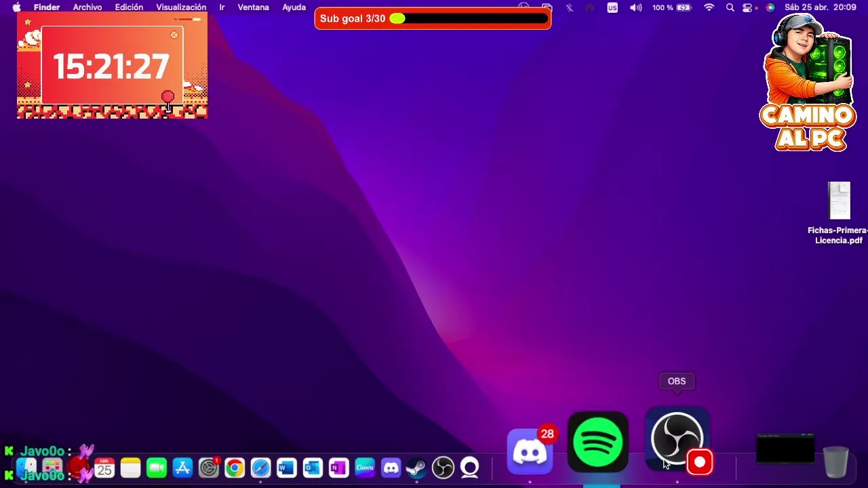Open System Preferences in the Dock
The height and width of the screenshot is (488, 868).
(209, 468)
